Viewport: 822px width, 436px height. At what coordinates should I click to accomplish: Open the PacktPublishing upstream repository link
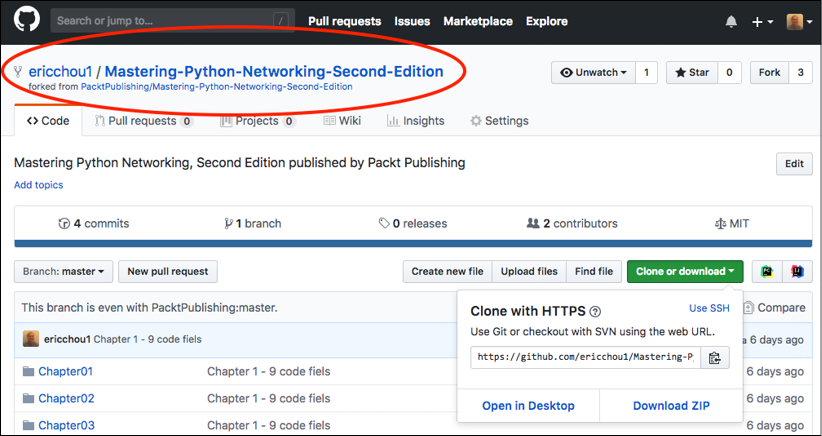coord(217,86)
